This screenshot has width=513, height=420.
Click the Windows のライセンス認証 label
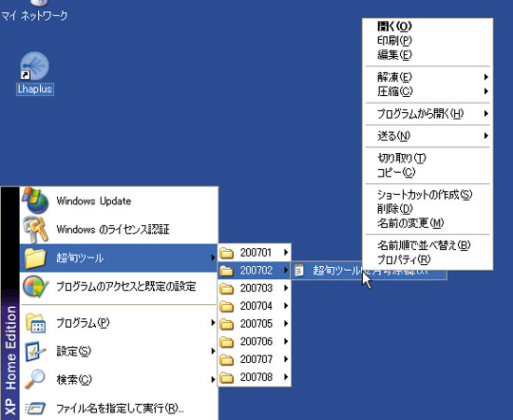113,229
